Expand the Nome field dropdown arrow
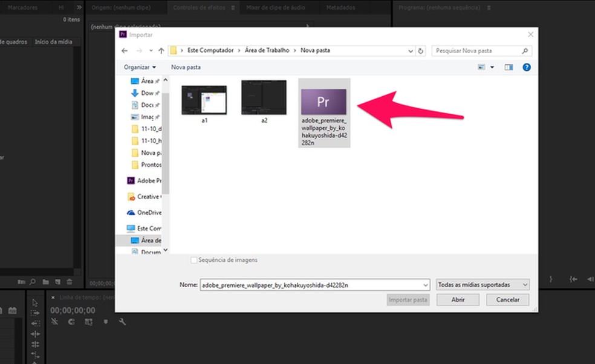This screenshot has width=595, height=364. (x=425, y=285)
